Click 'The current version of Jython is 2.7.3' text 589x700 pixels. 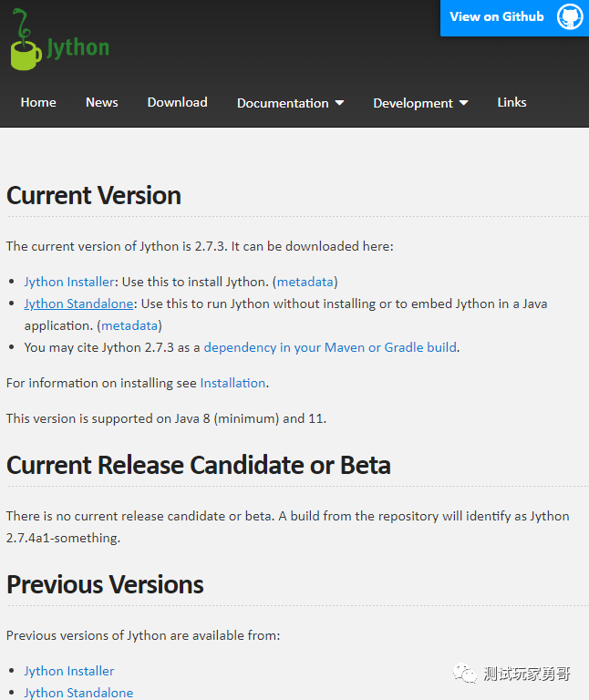[117, 246]
